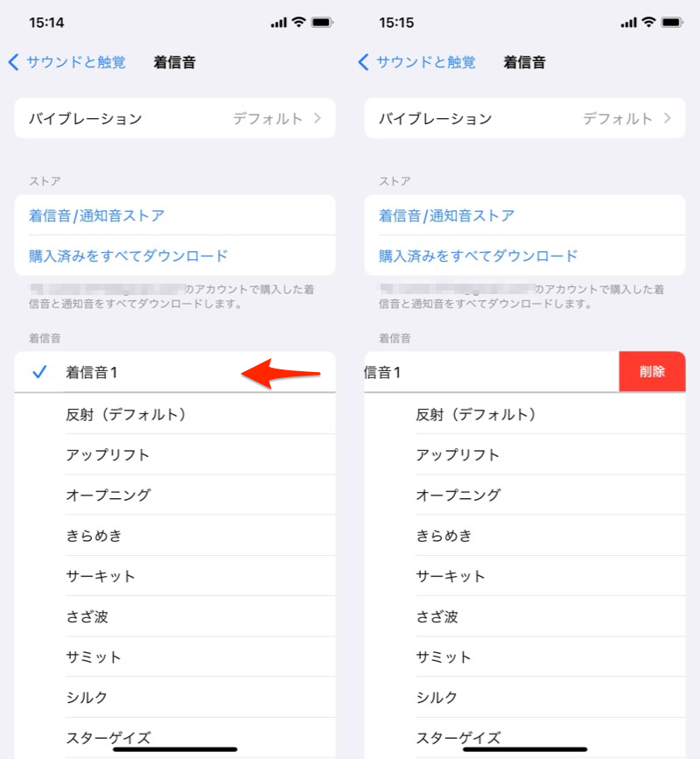Screen dimensions: 700x759
Task: Tap back chevron on 15:14 screen
Action: [x=13, y=62]
